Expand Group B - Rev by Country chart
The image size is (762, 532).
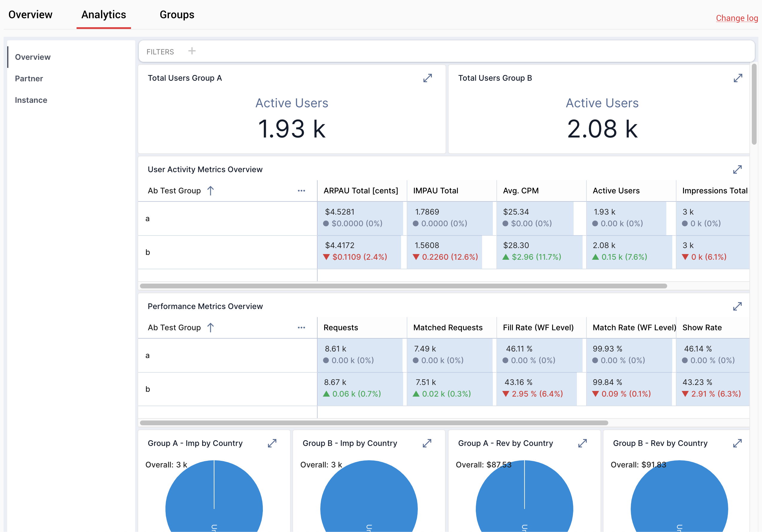737,443
